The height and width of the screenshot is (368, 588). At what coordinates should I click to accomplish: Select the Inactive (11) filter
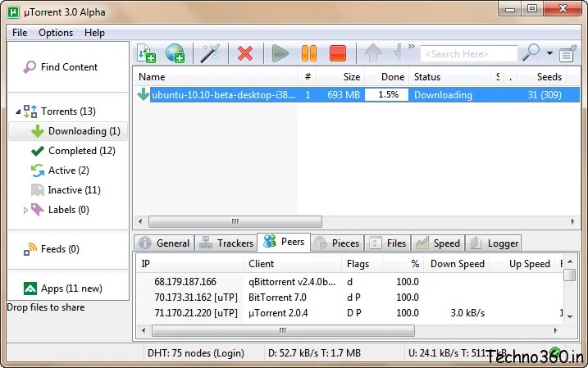click(66, 190)
